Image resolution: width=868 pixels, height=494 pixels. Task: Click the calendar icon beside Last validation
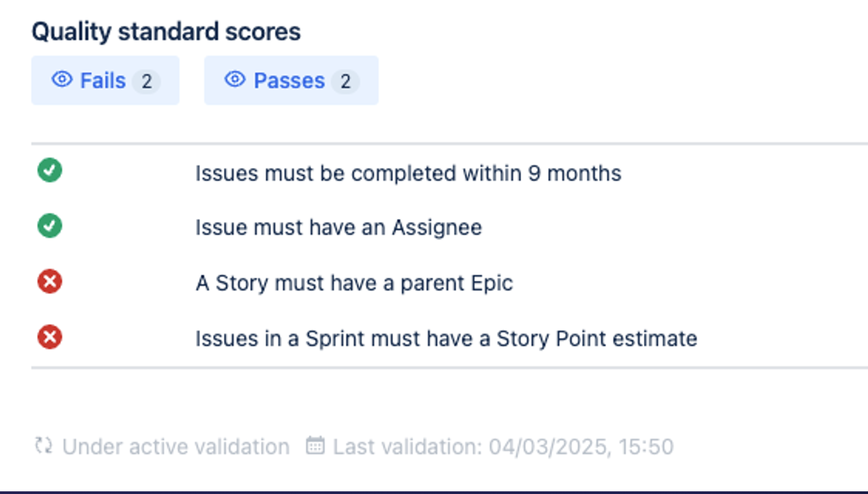(x=315, y=445)
